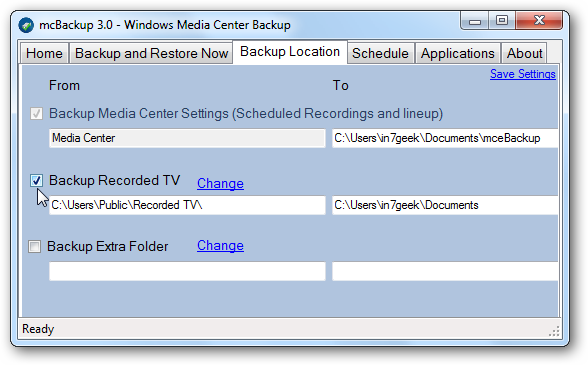Click Change link for Backup Extra Folder
The width and height of the screenshot is (588, 365).
click(220, 245)
